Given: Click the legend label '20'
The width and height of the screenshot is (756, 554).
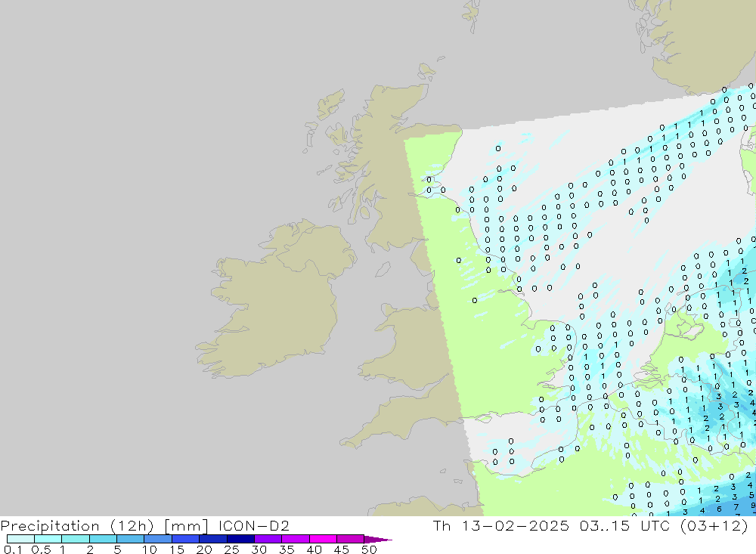Looking at the screenshot, I should pos(204,549).
